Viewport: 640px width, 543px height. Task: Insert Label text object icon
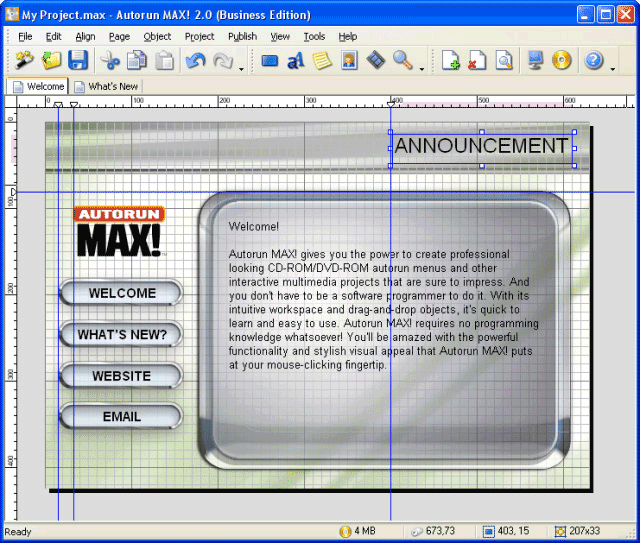tap(296, 60)
